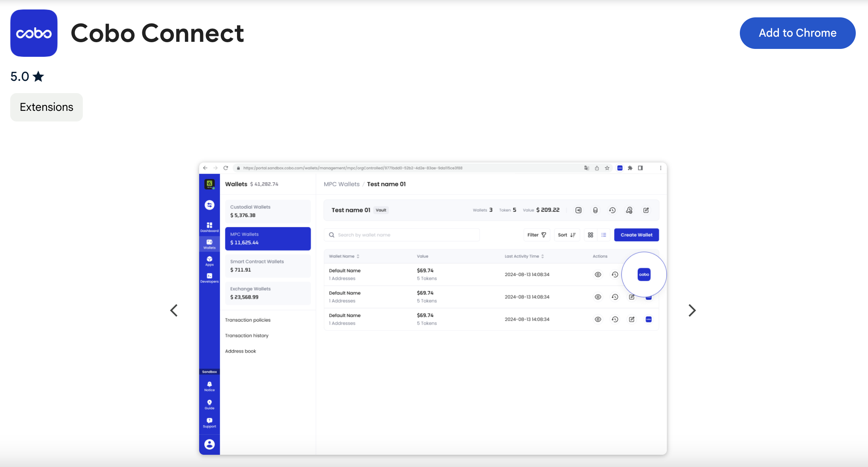
Task: Click the edit icon in the bottom wallet row
Action: coord(632,319)
